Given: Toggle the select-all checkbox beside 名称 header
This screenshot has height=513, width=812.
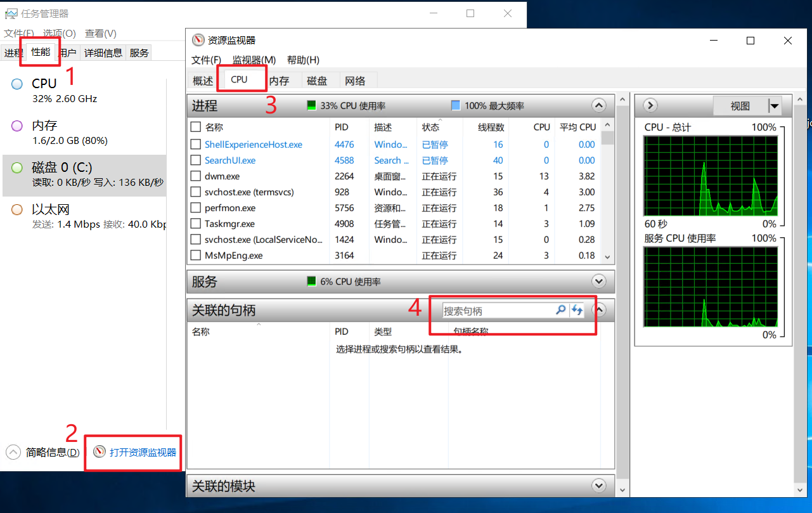Looking at the screenshot, I should [196, 127].
